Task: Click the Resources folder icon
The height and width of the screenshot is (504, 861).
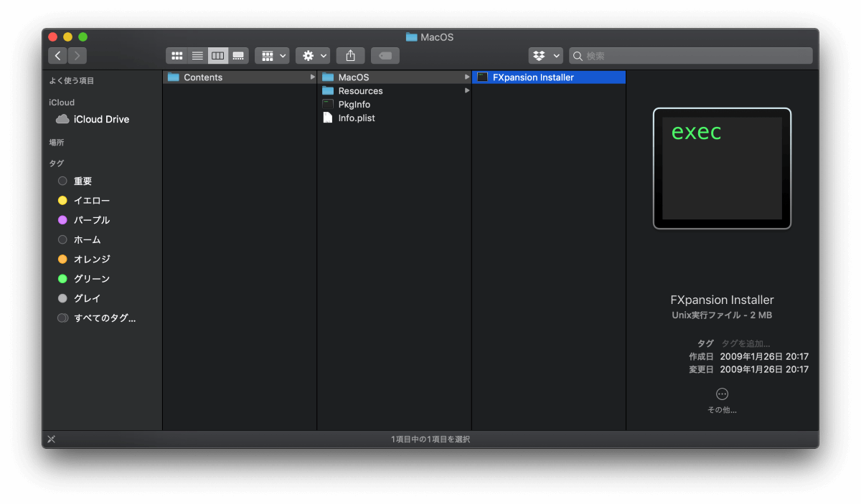Action: 328,91
